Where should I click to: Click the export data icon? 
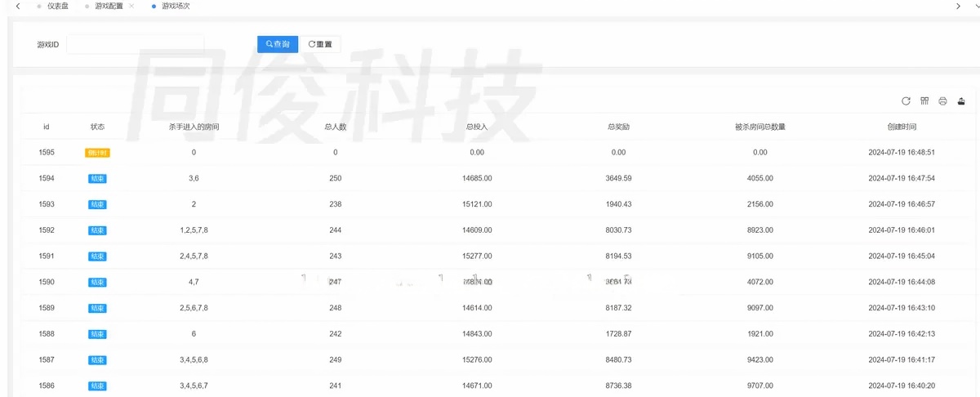pos(961,101)
